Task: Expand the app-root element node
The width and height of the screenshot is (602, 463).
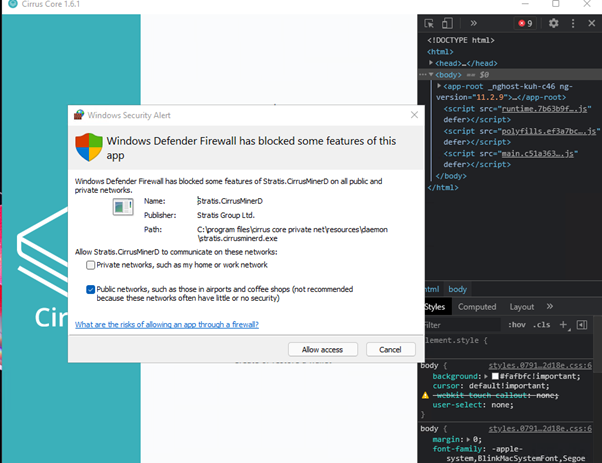Action: pos(439,86)
